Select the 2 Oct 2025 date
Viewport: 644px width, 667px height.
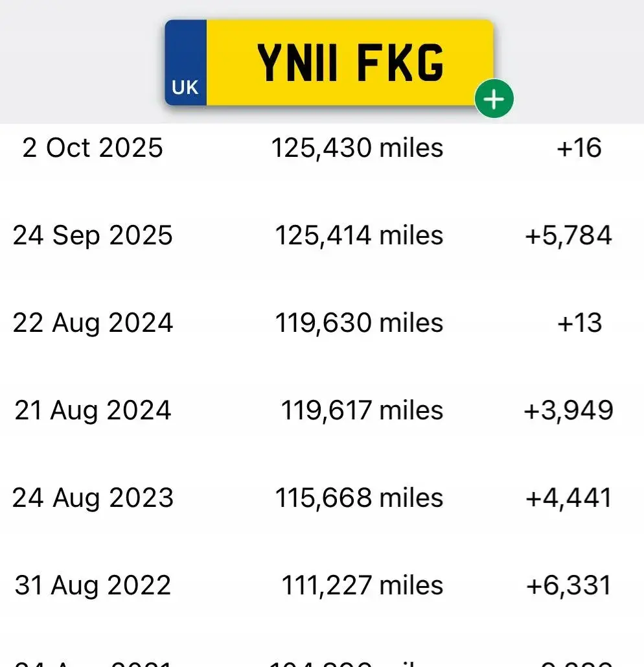click(92, 148)
